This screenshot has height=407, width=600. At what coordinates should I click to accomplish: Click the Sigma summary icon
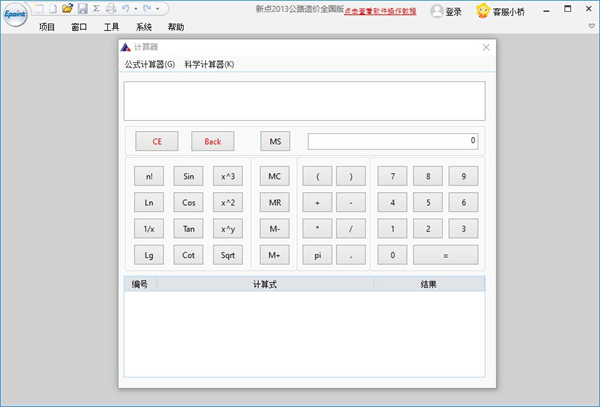tap(96, 8)
